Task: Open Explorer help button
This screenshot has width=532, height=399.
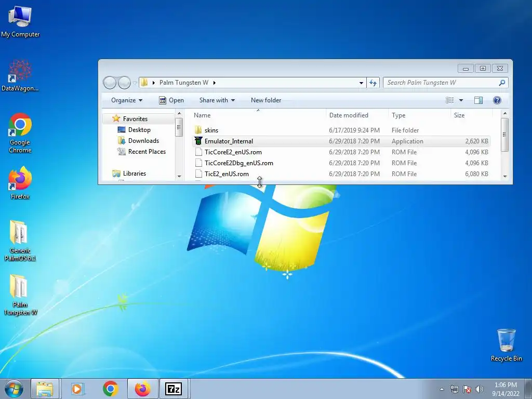Action: tap(497, 100)
